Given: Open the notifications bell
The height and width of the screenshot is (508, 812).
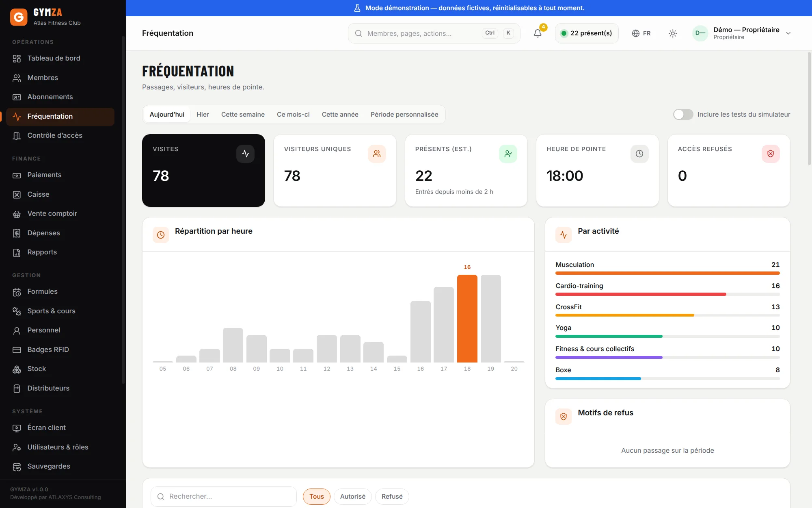Looking at the screenshot, I should [x=538, y=33].
